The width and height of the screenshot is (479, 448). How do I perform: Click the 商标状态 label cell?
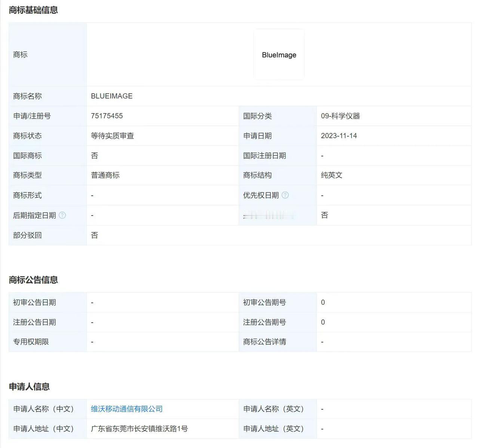pyautogui.click(x=48, y=136)
